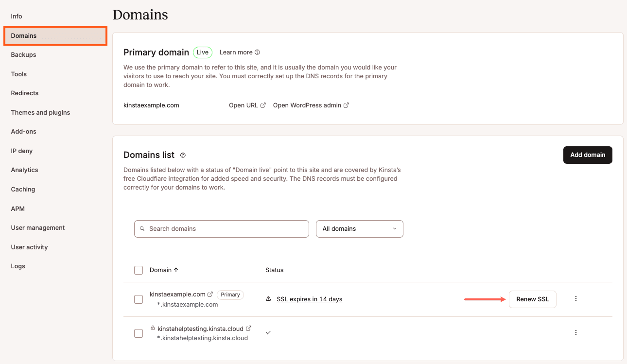Viewport: 627px width, 364px height.
Task: Select all domains using the header checkbox
Action: pyautogui.click(x=139, y=270)
